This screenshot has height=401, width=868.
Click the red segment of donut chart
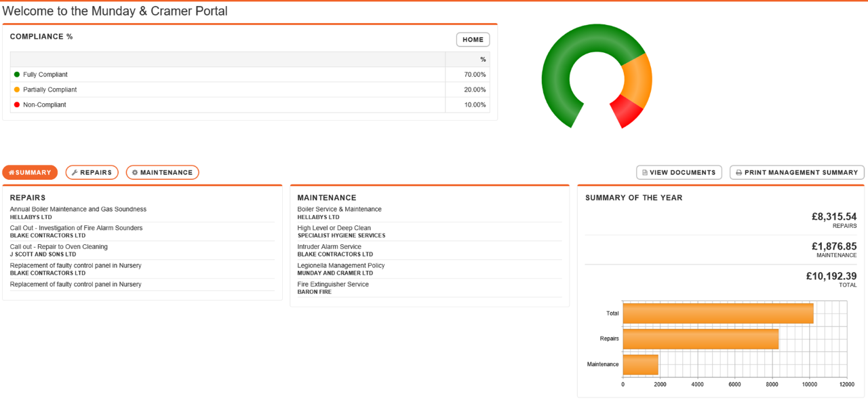[x=627, y=111]
